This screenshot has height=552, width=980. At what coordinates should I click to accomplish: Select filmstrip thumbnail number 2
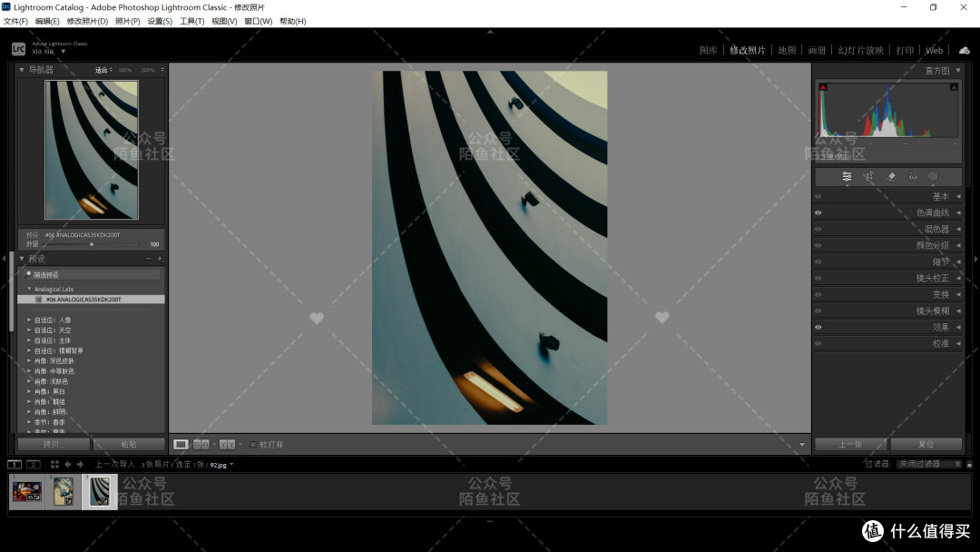tap(64, 491)
